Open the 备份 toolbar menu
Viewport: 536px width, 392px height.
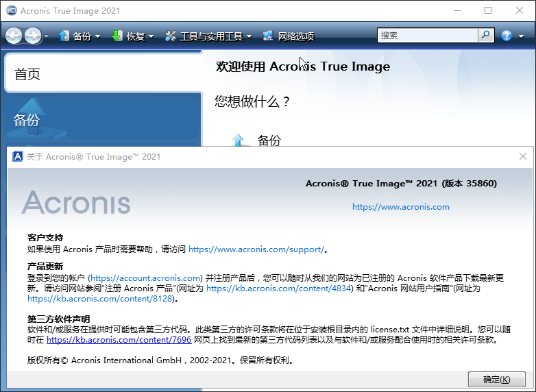pyautogui.click(x=80, y=36)
